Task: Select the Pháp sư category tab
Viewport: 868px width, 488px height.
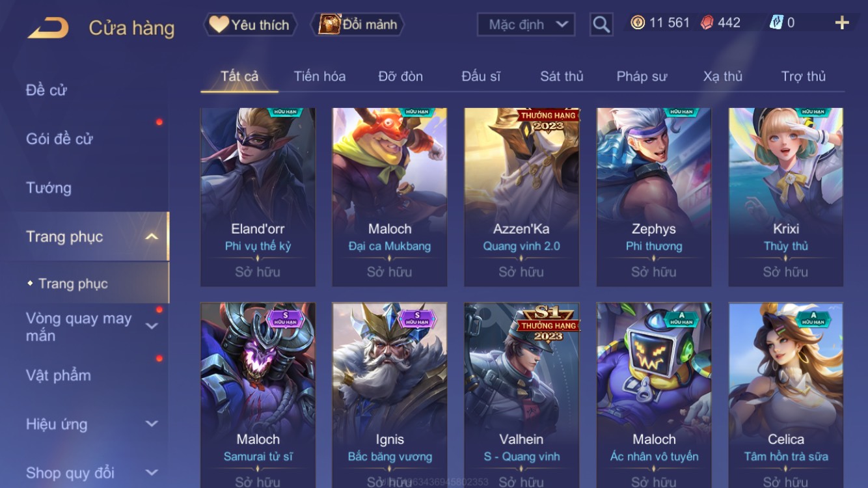Action: [x=642, y=76]
